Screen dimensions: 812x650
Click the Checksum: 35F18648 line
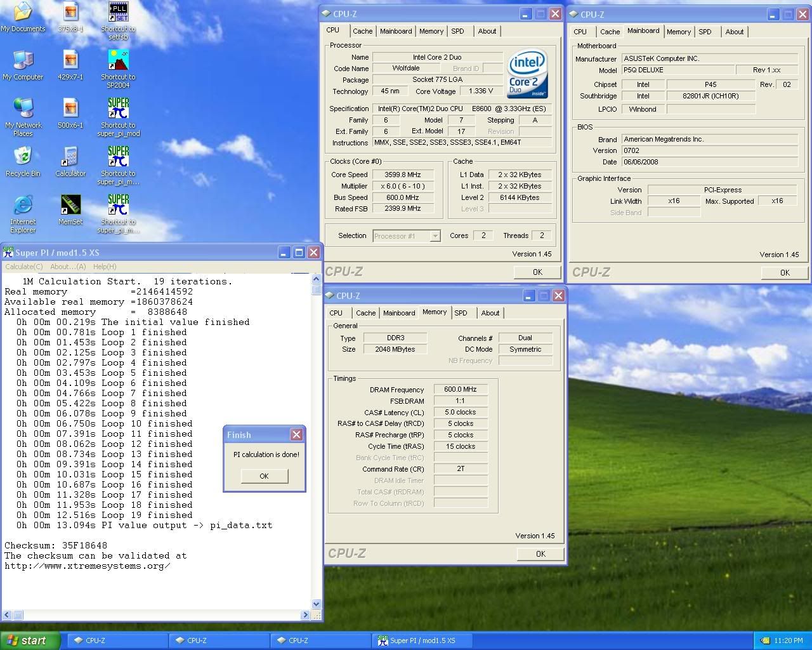[56, 545]
